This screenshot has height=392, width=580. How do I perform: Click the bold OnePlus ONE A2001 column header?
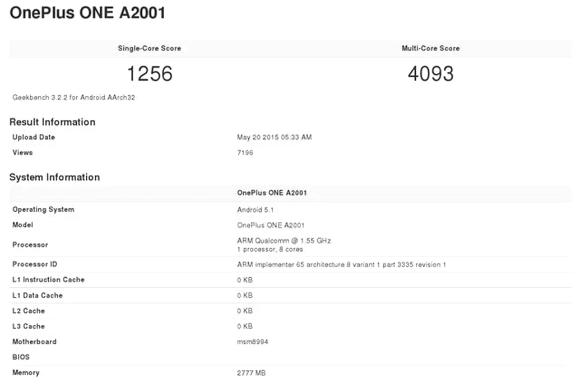[x=272, y=193]
